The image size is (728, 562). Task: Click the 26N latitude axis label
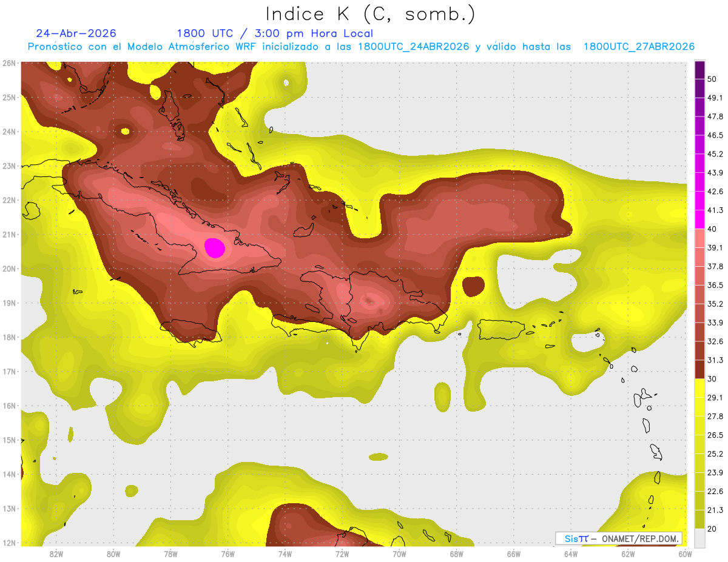point(8,63)
